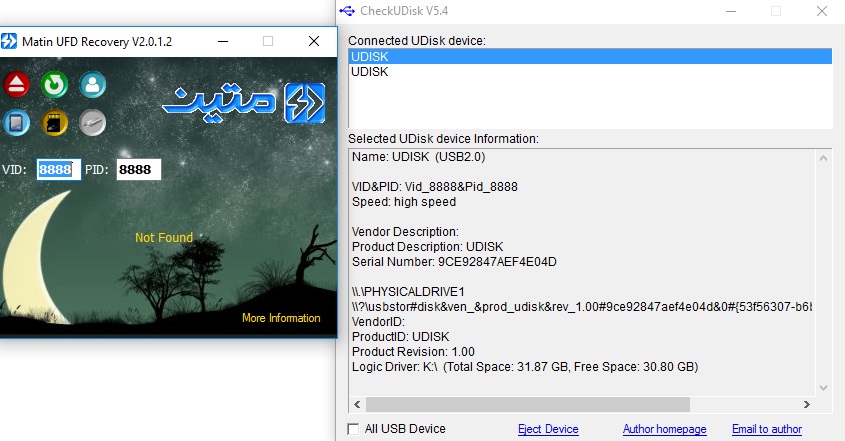Click the gray USB flash drive icon
Image resolution: width=845 pixels, height=441 pixels.
93,123
